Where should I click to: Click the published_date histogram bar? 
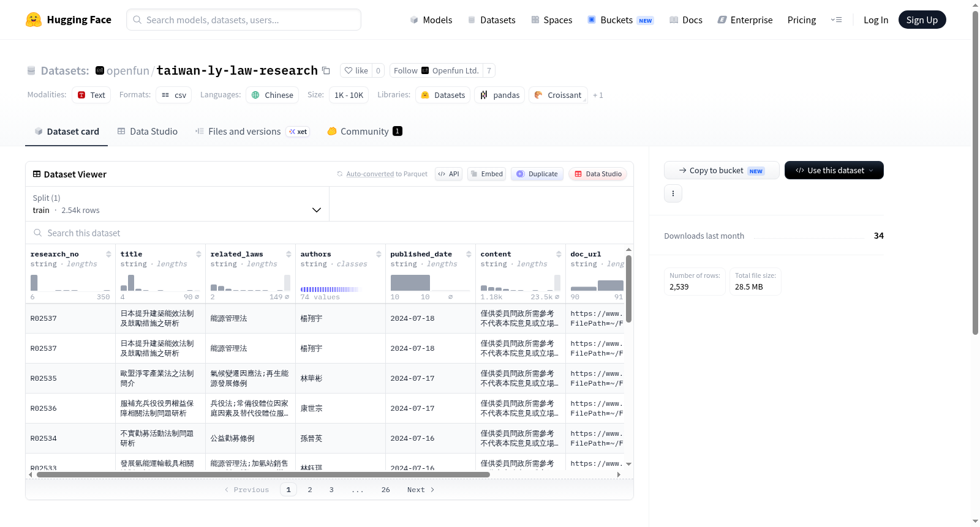coord(410,283)
